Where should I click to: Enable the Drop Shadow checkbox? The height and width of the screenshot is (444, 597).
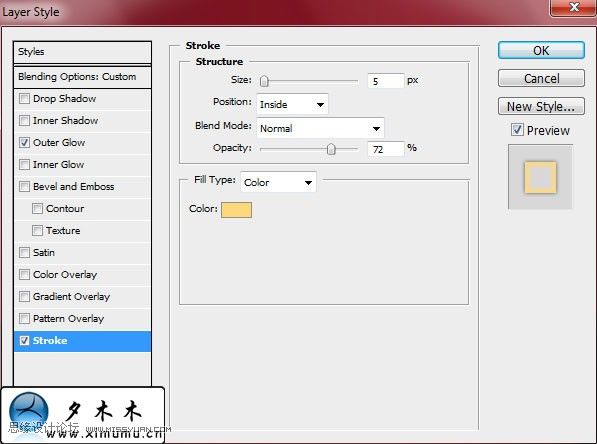pos(24,99)
